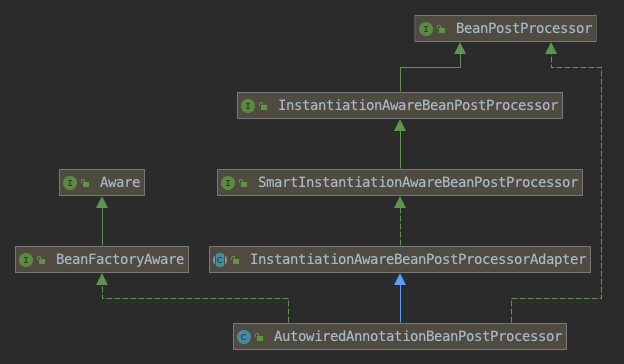Image resolution: width=624 pixels, height=364 pixels.
Task: Click the blue inheritance arrowhead below InstantiationAwareBeanPostProcessorAdapter
Action: (x=400, y=279)
